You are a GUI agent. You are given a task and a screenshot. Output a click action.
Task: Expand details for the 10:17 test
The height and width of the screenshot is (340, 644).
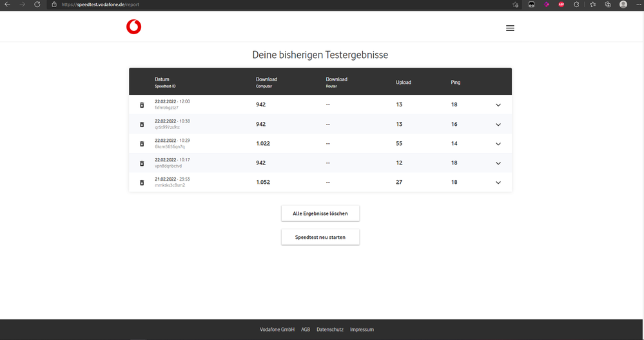pyautogui.click(x=498, y=163)
